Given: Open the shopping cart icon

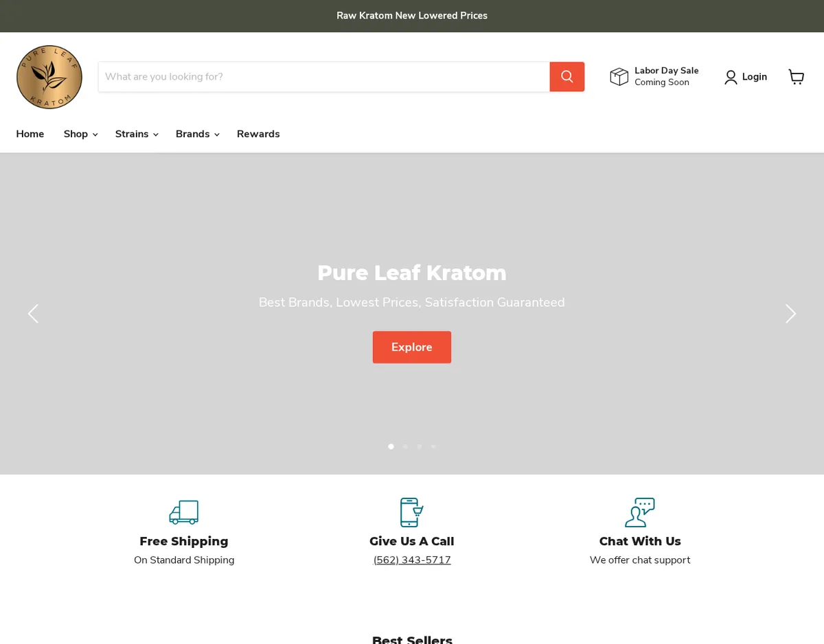Looking at the screenshot, I should coord(796,77).
